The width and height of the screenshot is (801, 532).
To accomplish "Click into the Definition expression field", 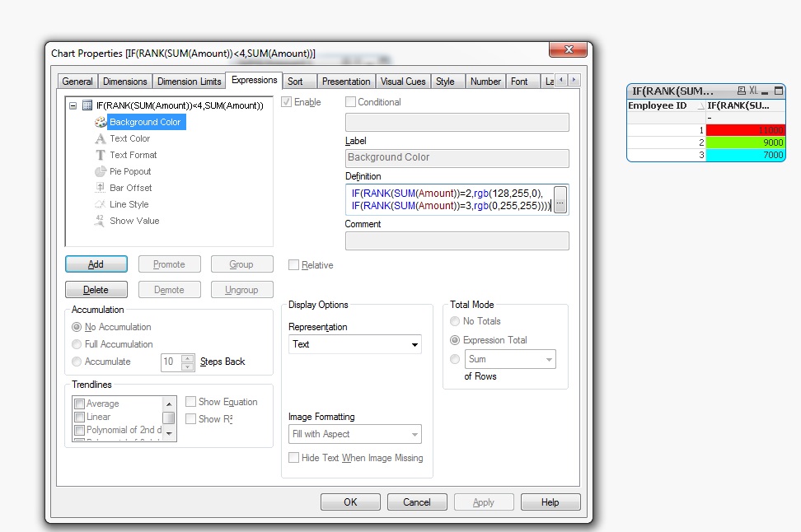I will click(451, 199).
